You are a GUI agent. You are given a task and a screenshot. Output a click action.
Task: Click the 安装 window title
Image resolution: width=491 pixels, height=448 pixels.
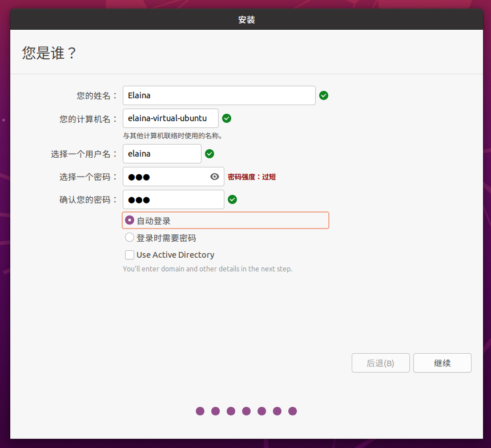pyautogui.click(x=247, y=20)
